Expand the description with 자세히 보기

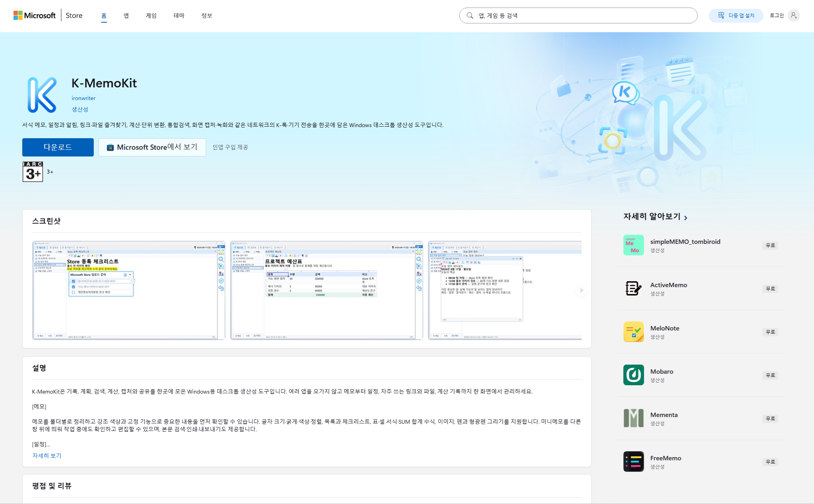[x=47, y=456]
